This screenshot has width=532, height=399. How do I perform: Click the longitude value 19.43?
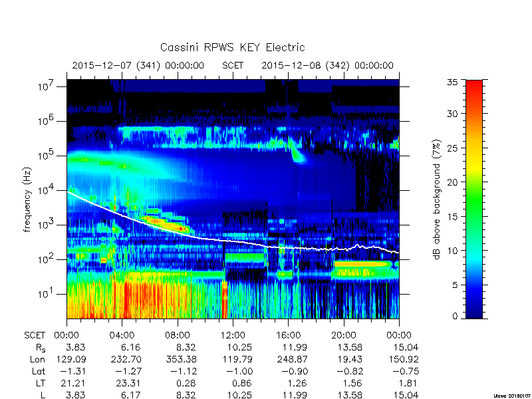(350, 359)
